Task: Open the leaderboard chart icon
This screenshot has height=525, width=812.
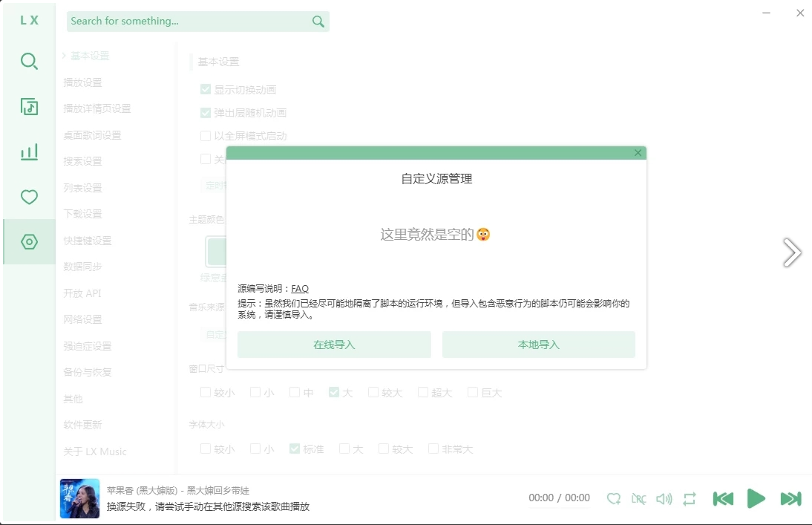Action: 29,152
